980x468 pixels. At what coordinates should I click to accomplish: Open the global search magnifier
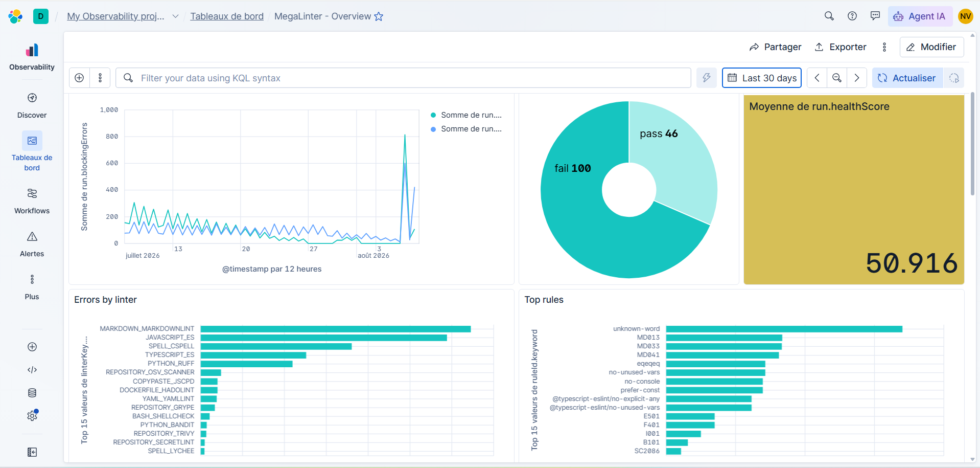click(829, 16)
